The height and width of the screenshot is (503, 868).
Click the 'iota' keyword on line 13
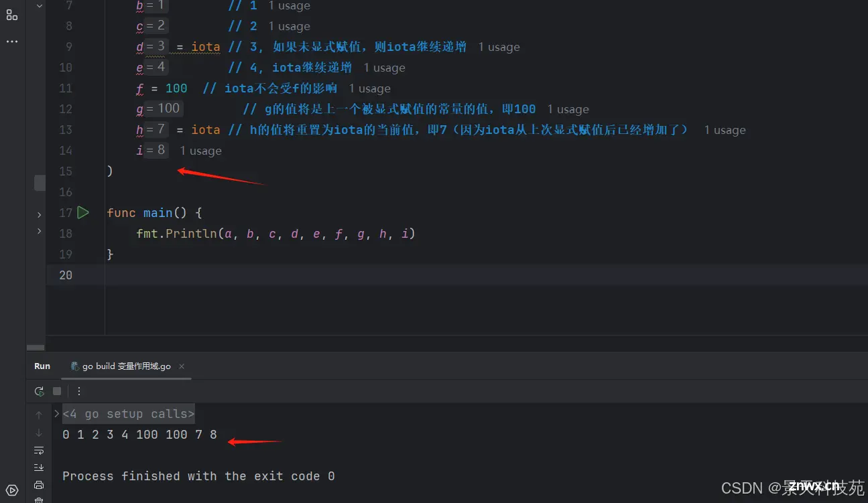point(206,130)
